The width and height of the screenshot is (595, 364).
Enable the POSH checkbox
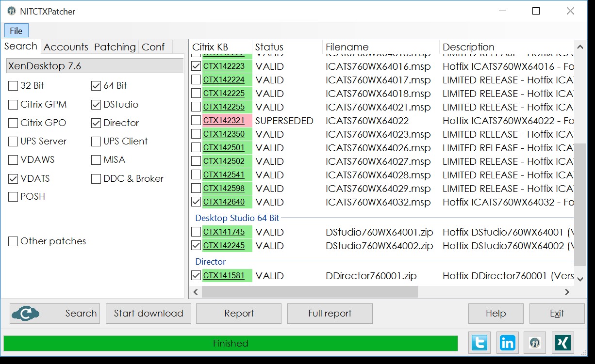click(x=13, y=197)
